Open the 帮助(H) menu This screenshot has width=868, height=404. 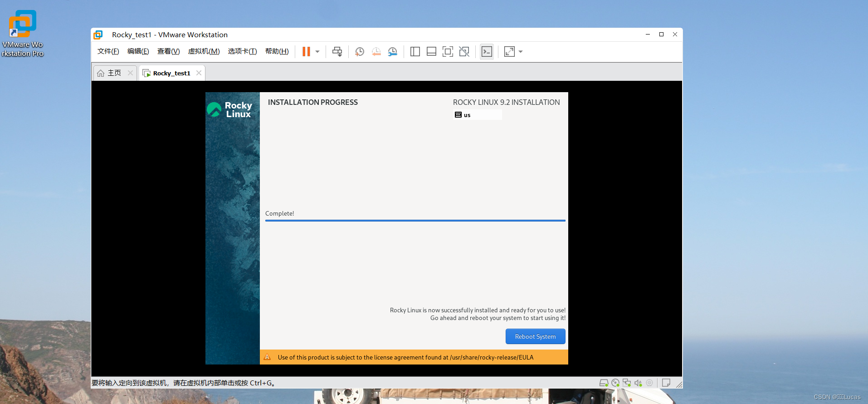pyautogui.click(x=277, y=51)
